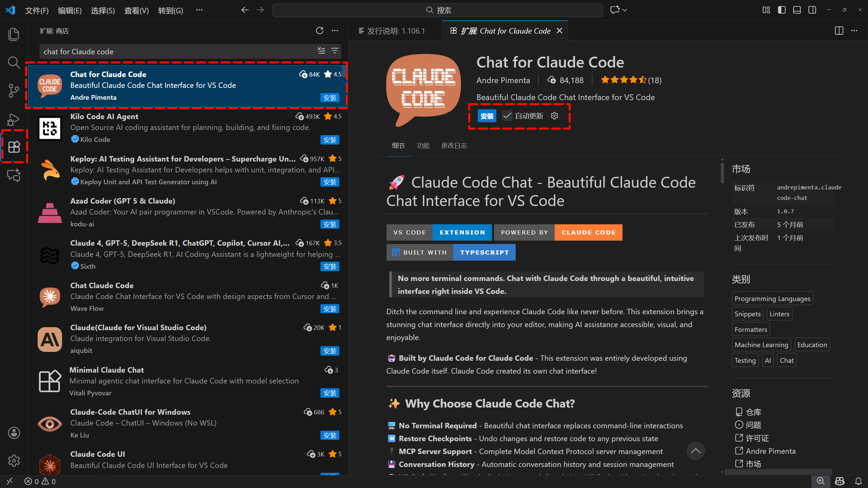The image size is (868, 488).
Task: Toggle the auto-update checkbox
Action: (507, 116)
